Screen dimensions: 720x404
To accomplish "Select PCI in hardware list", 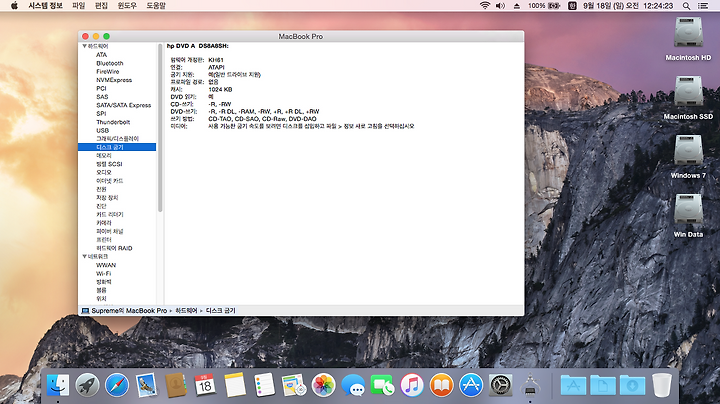I will pyautogui.click(x=101, y=88).
